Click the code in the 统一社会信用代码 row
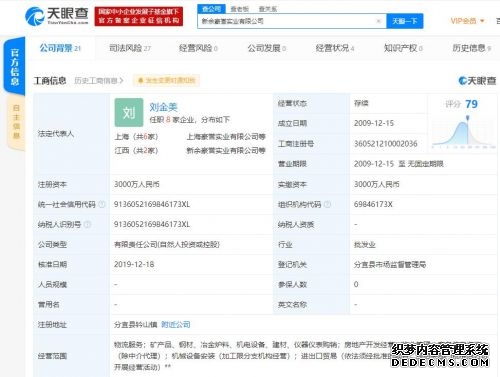 click(x=152, y=204)
